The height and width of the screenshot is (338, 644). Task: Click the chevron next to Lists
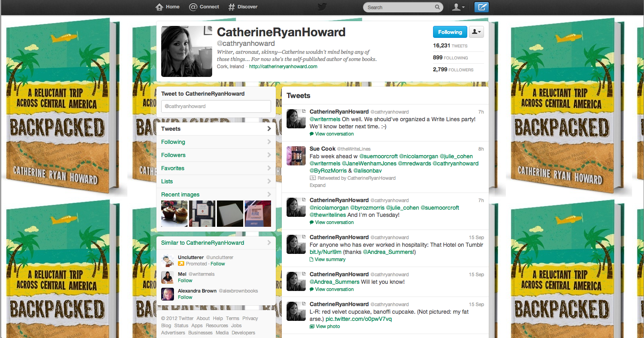[x=269, y=181]
